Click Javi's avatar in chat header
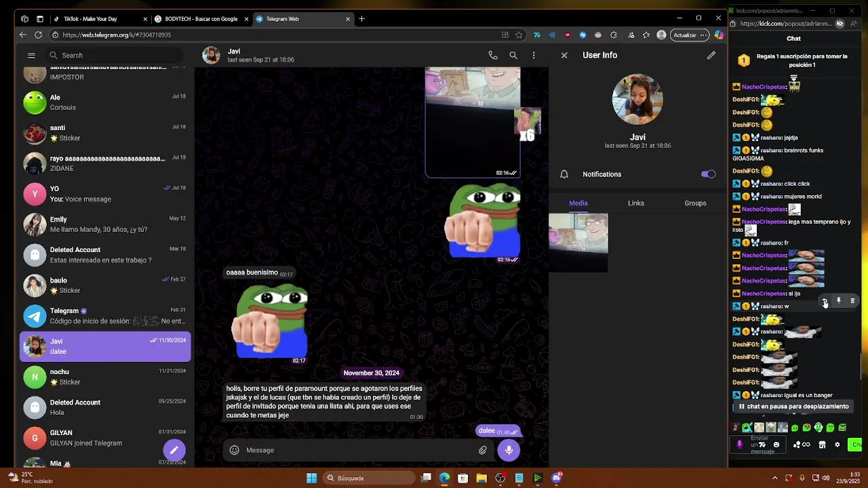The width and height of the screenshot is (868, 488). point(212,56)
